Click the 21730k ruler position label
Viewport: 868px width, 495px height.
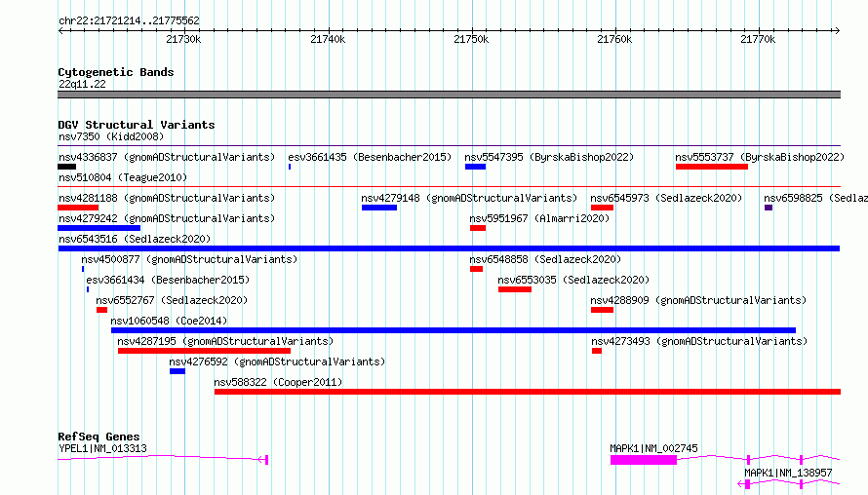[183, 39]
